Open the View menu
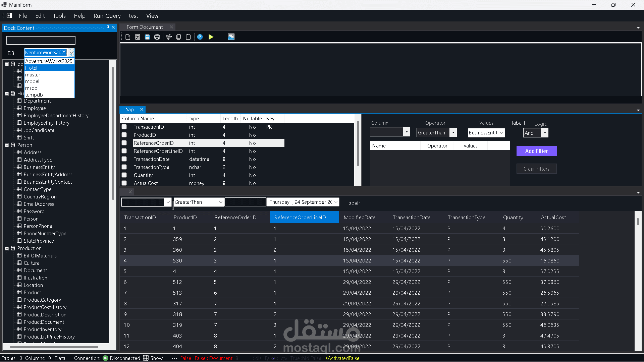Viewport: 644px width, 362px height. (152, 16)
